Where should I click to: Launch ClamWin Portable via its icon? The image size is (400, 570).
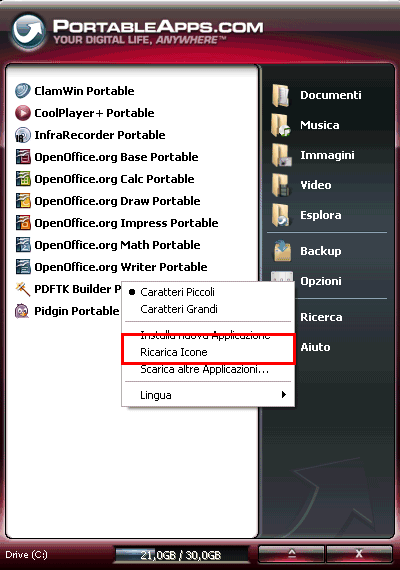point(23,91)
